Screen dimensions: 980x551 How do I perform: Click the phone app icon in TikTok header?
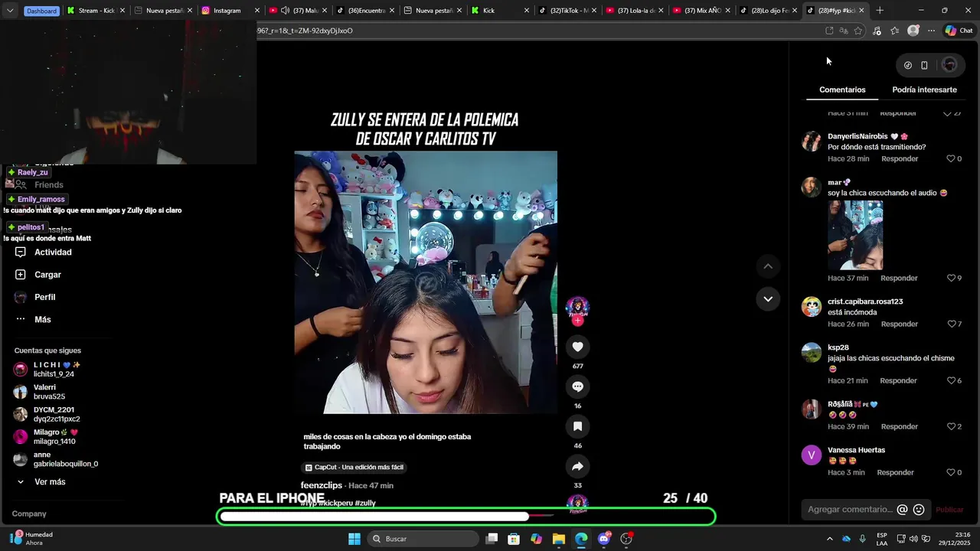(x=924, y=65)
